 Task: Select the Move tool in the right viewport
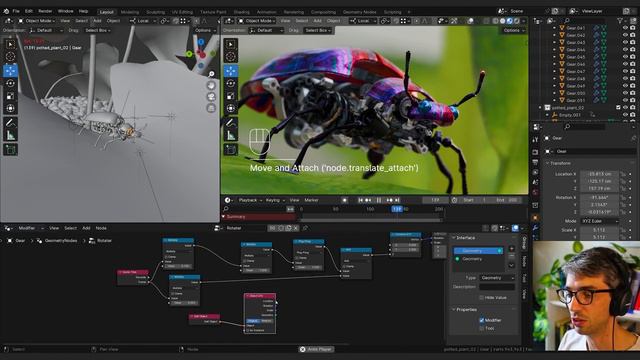click(x=231, y=71)
